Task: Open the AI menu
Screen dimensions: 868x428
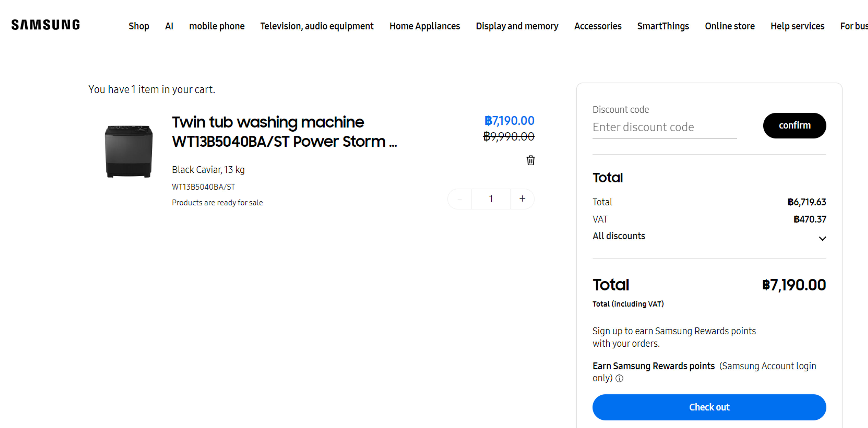Action: [169, 26]
